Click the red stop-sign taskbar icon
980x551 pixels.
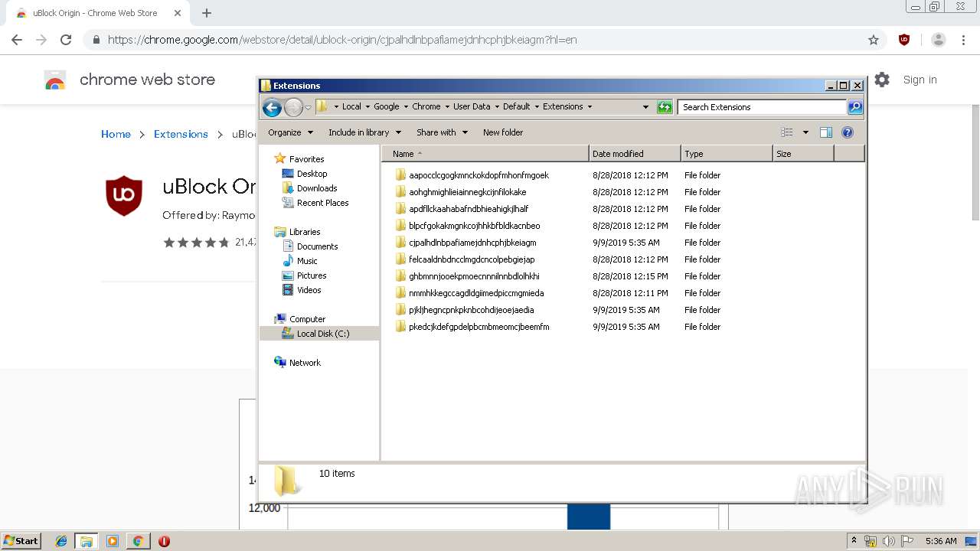[164, 541]
